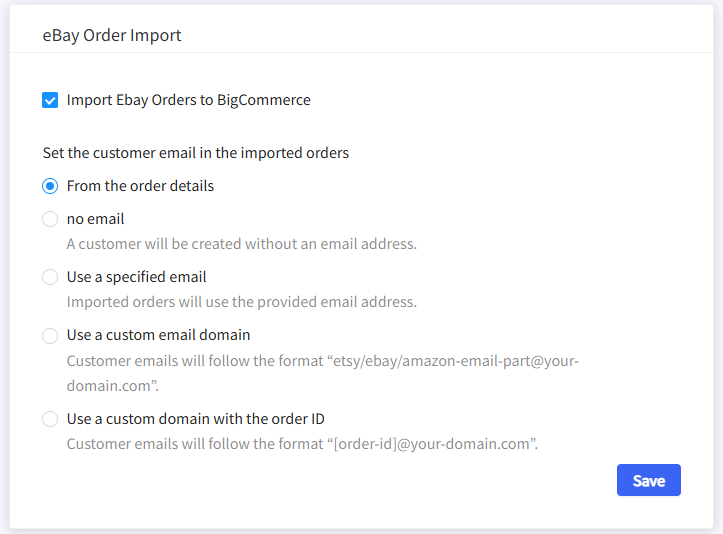Click the "Set the customer email" section label

tap(195, 154)
